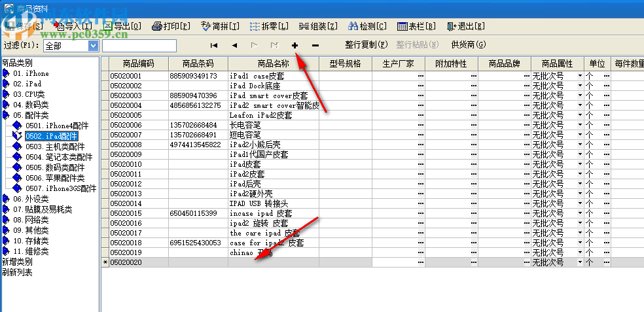This screenshot has width=644, height=312.
Task: Select barcode cell 885909470396
Action: tap(198, 95)
